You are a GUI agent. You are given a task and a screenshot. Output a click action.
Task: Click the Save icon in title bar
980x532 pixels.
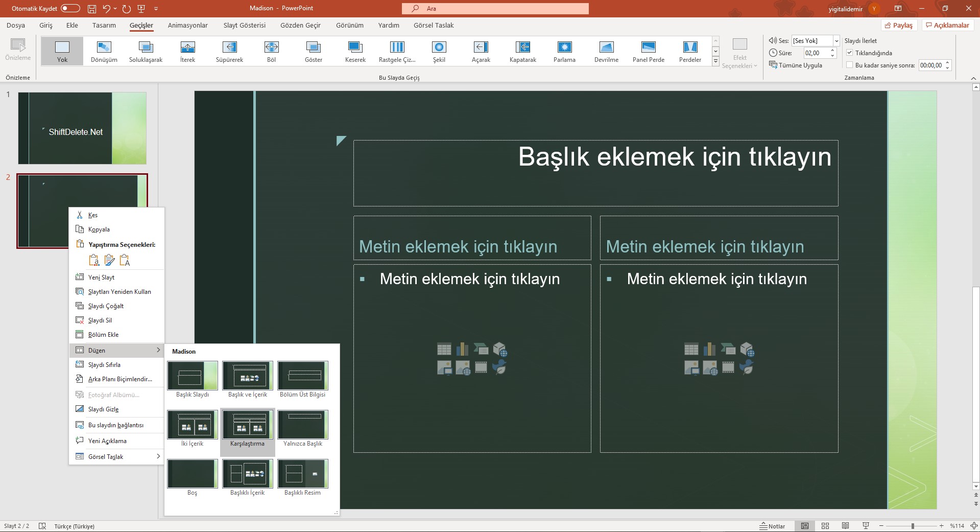coord(91,9)
